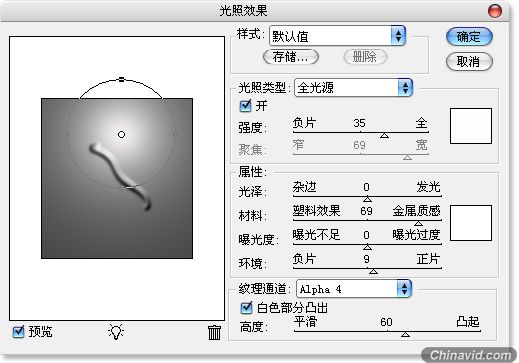Toggle the 开 light on checkbox
Viewport: 519px width, 363px height.
(246, 106)
